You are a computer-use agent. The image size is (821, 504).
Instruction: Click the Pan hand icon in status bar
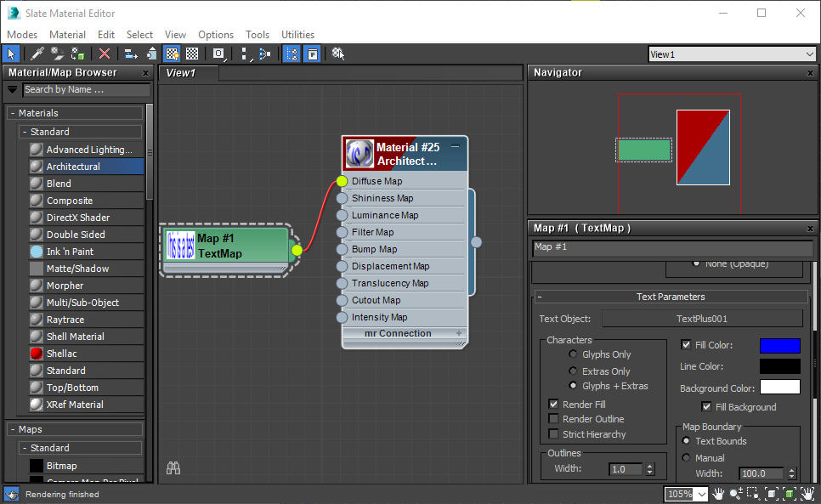pyautogui.click(x=718, y=493)
